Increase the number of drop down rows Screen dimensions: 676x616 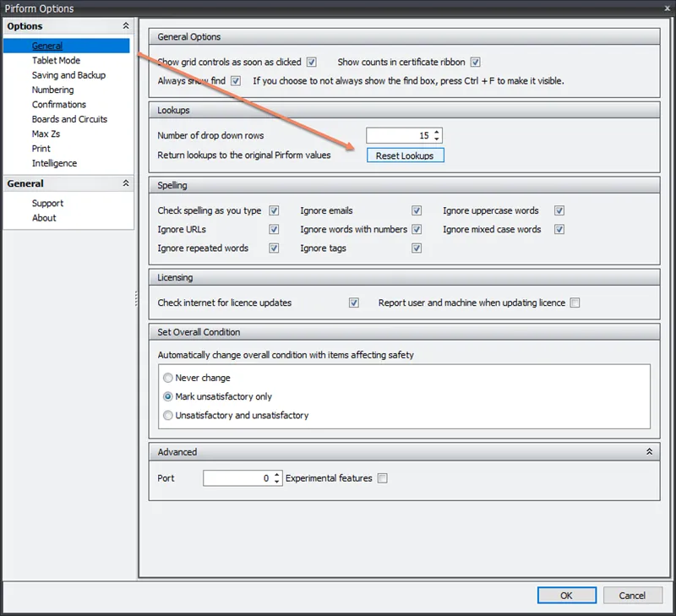tap(437, 131)
